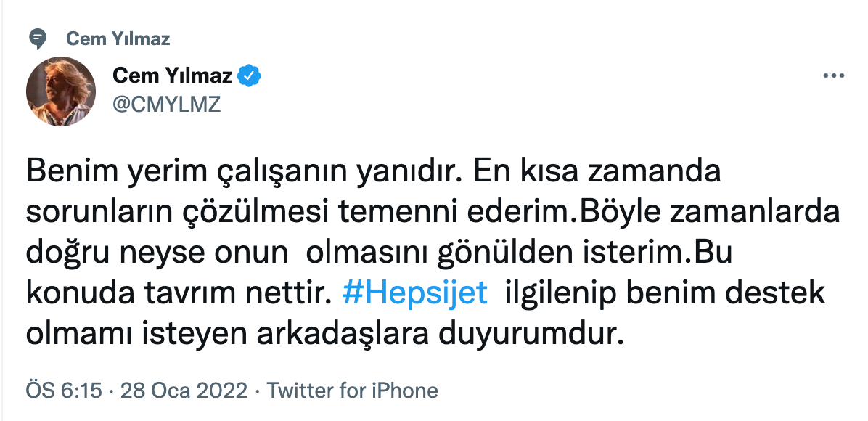This screenshot has width=868, height=421.
Task: Select the verified badge next to the name
Action: [250, 74]
